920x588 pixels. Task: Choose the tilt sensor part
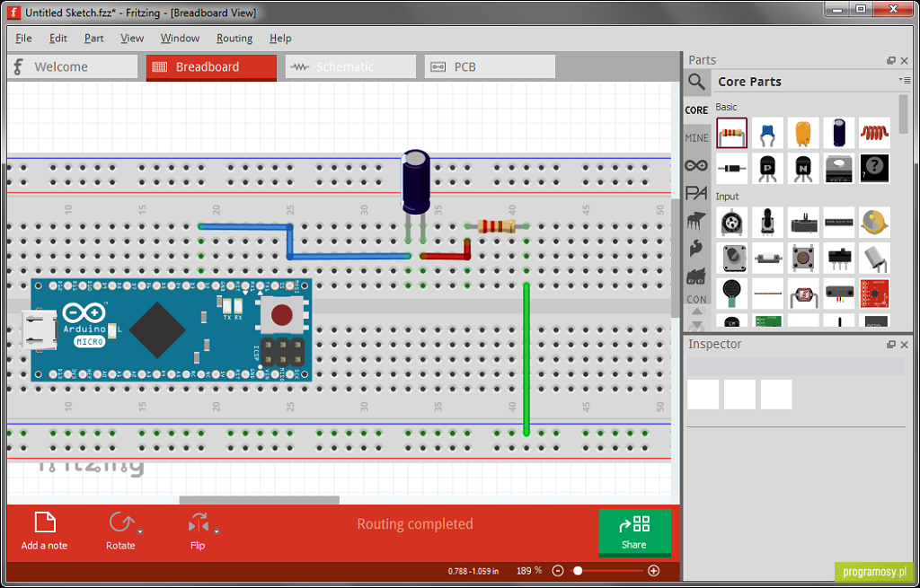tap(874, 258)
